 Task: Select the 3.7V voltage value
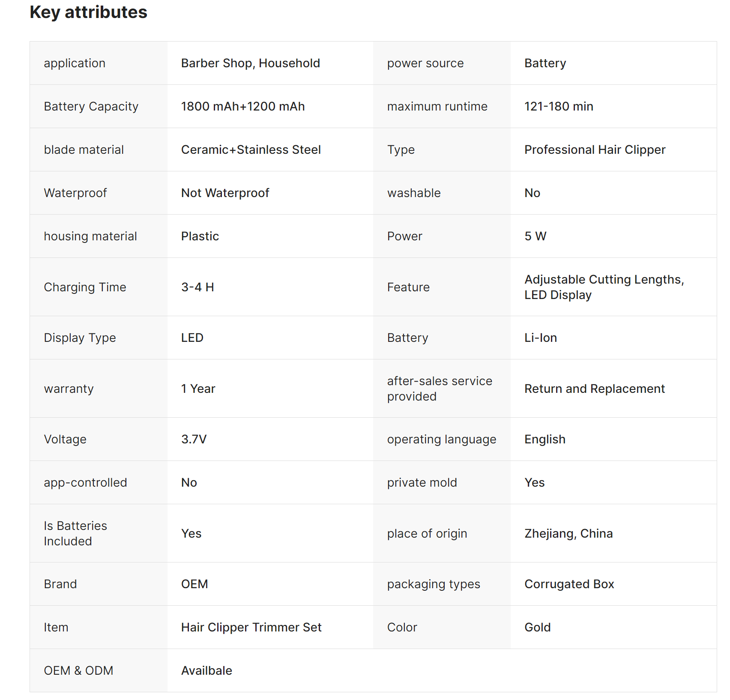(x=194, y=440)
